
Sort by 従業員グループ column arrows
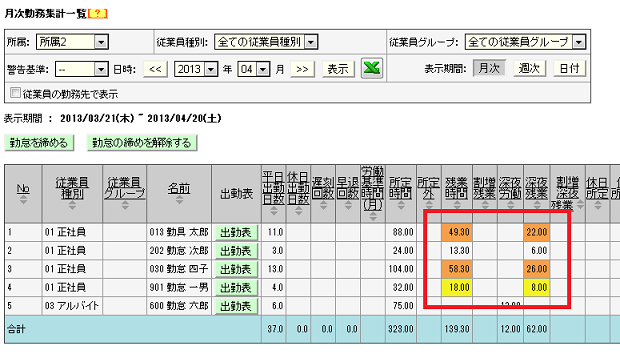point(125,205)
